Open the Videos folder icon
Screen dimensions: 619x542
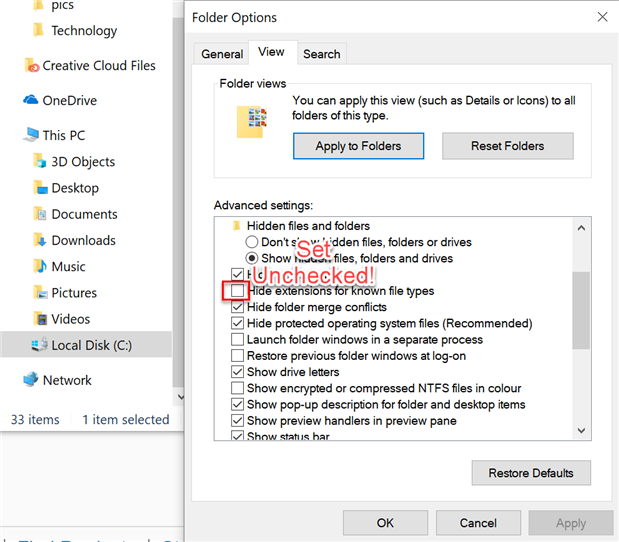pyautogui.click(x=40, y=319)
